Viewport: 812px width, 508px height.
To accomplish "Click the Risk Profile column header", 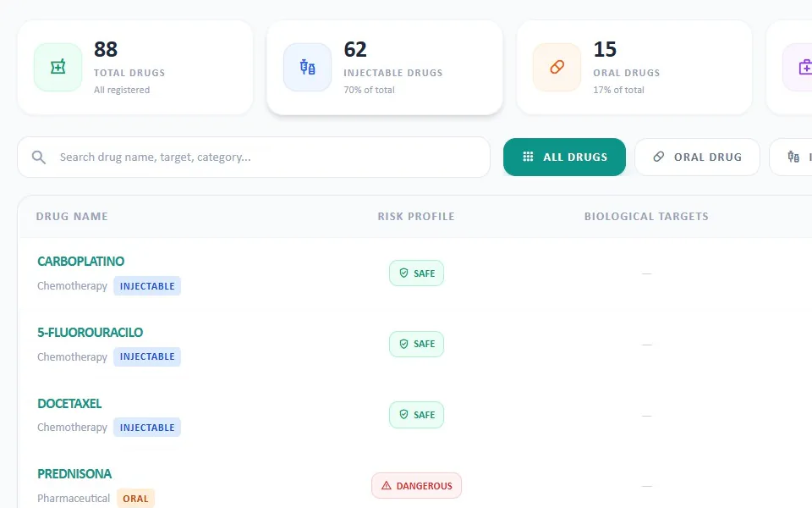I will click(416, 217).
